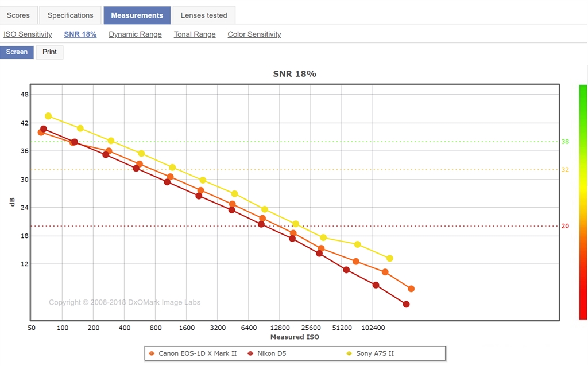Open the Scores tab
Image resolution: width=588 pixels, height=366 pixels.
[18, 15]
